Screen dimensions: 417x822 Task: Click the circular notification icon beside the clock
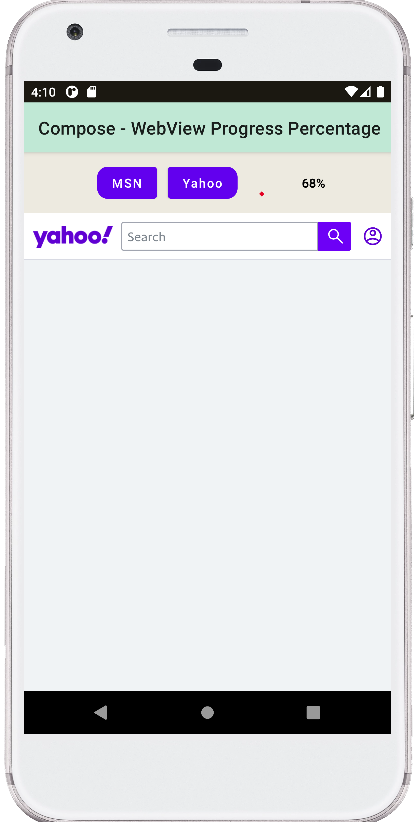(x=72, y=92)
